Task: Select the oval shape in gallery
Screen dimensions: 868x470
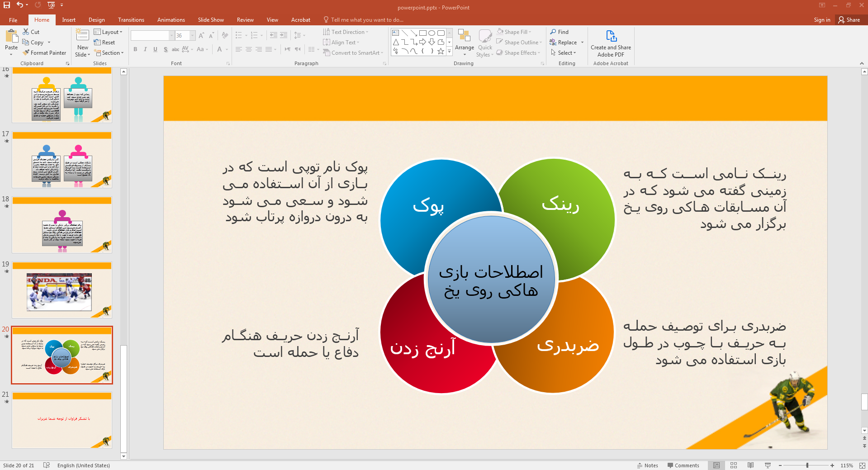Action: coord(432,33)
